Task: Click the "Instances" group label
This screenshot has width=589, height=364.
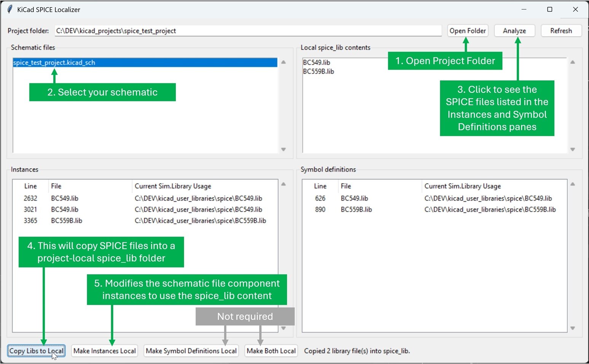Action: 24,169
